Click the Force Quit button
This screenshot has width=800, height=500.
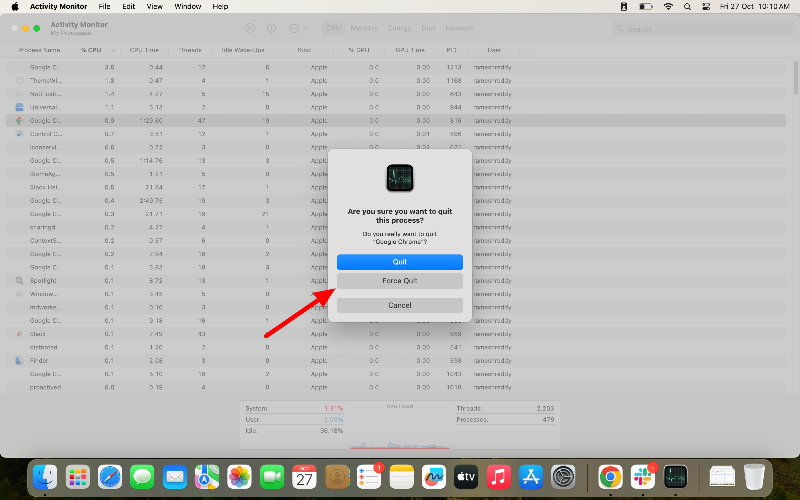click(x=399, y=281)
